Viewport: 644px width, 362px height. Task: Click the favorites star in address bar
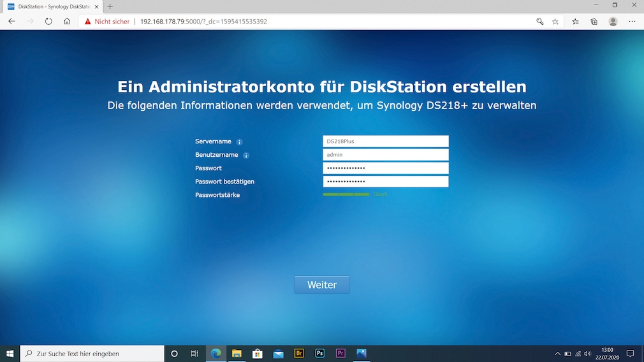[x=555, y=21]
